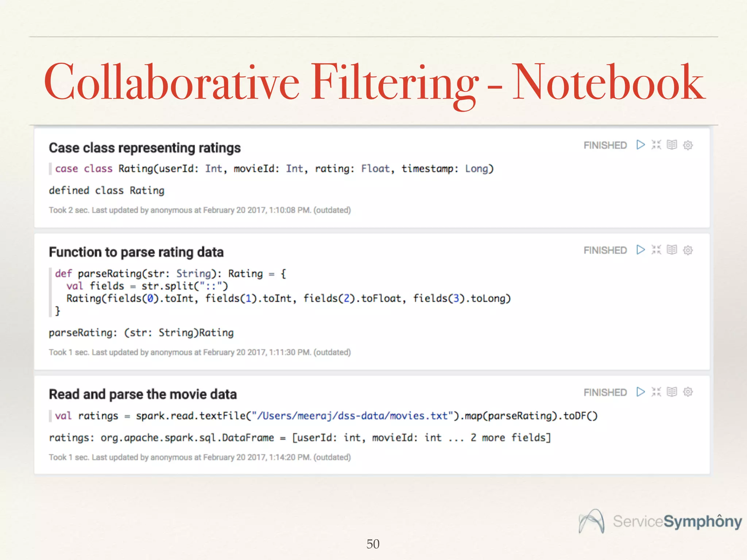
Task: Toggle editor visibility in parse rating paragraph
Action: [656, 250]
